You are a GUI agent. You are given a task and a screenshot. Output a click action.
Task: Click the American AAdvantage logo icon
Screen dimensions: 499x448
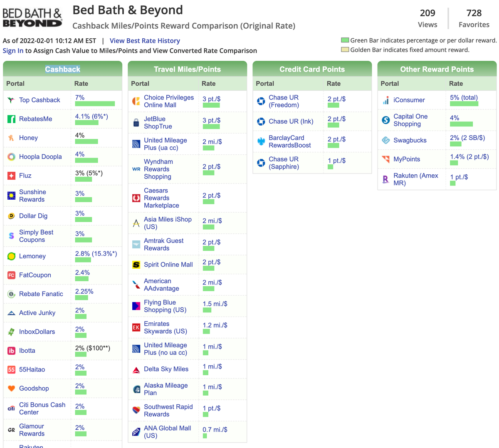tap(135, 285)
